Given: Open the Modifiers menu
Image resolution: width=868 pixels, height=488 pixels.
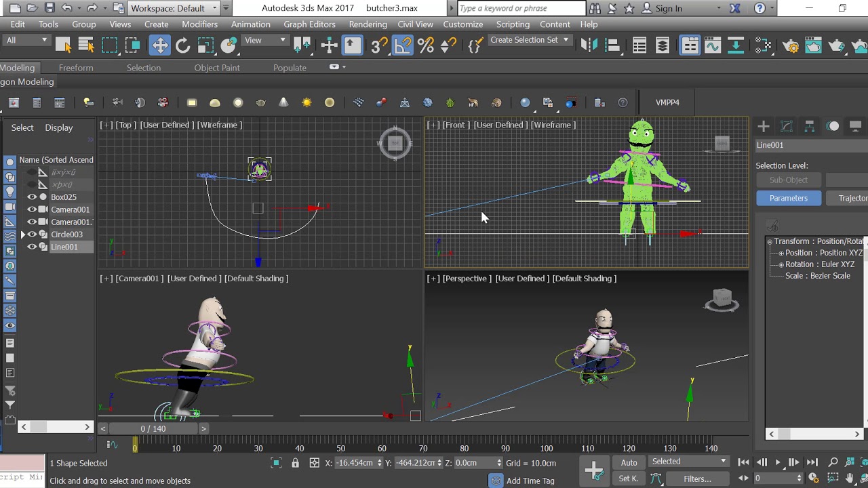Looking at the screenshot, I should [199, 24].
